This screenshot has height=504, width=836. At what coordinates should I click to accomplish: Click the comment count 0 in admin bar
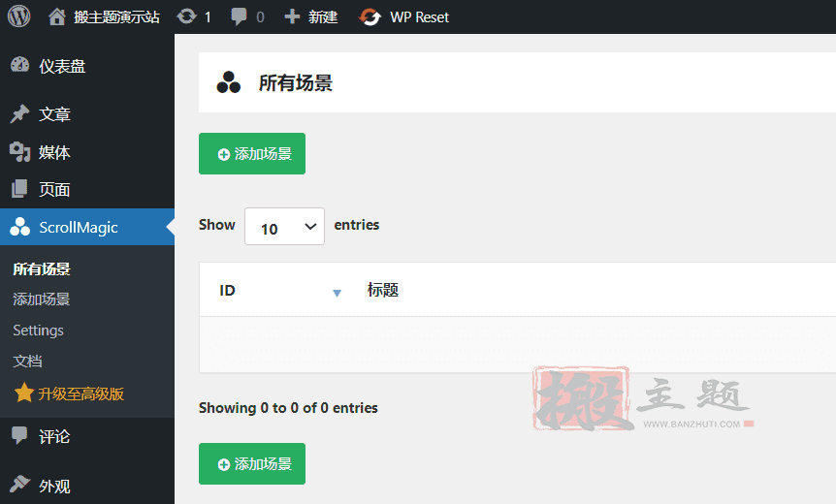pyautogui.click(x=260, y=17)
